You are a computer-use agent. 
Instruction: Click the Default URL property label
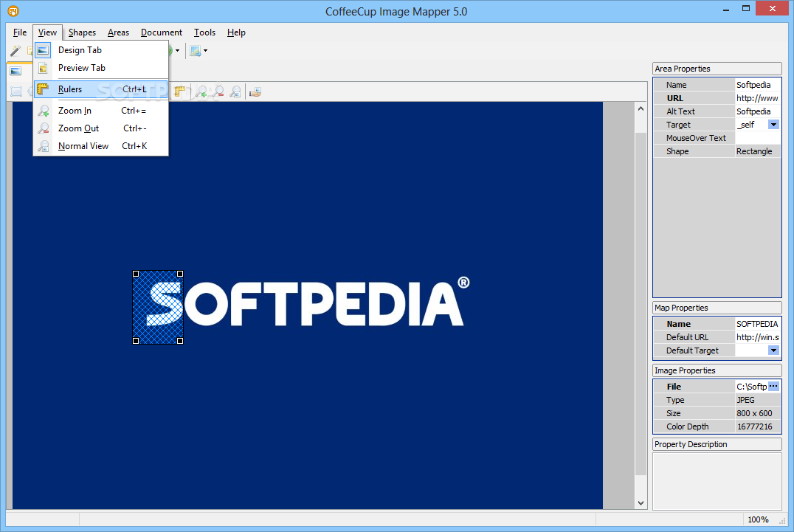pos(687,337)
